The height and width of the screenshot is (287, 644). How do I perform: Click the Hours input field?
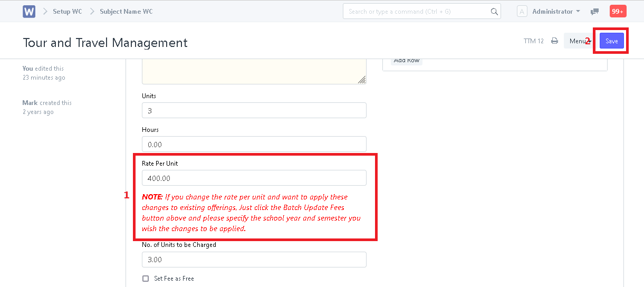(254, 144)
